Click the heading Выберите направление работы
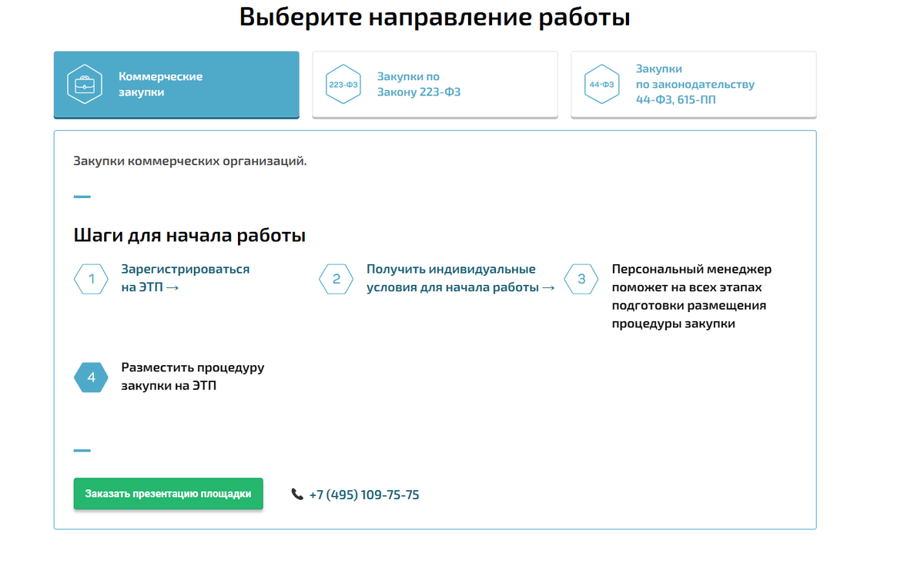 point(435,16)
